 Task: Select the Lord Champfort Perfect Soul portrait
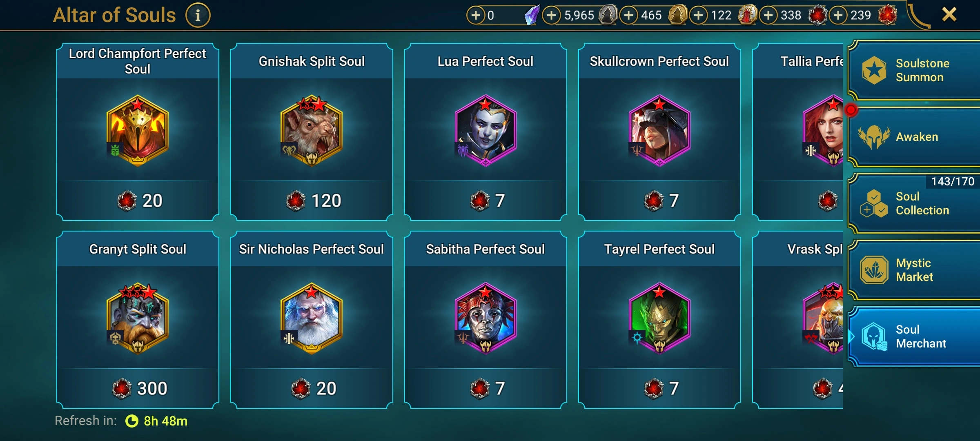click(x=138, y=130)
